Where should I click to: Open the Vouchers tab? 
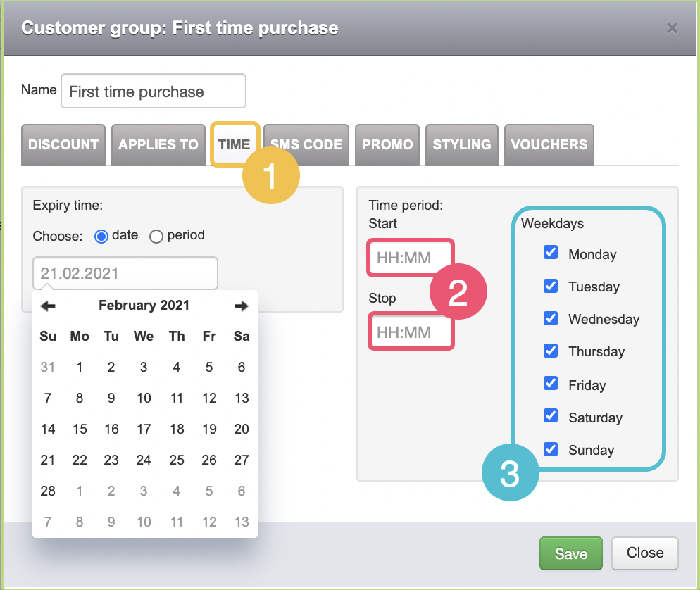(x=549, y=144)
